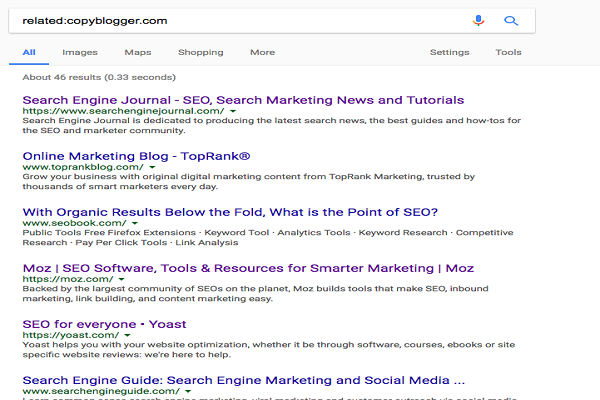Click the About 46 results count text
This screenshot has width=600, height=400.
(99, 77)
